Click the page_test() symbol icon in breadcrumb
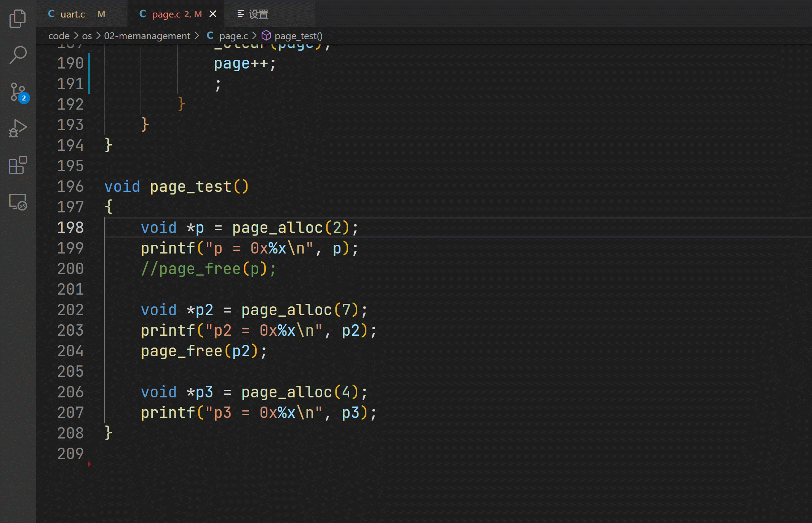 [267, 35]
